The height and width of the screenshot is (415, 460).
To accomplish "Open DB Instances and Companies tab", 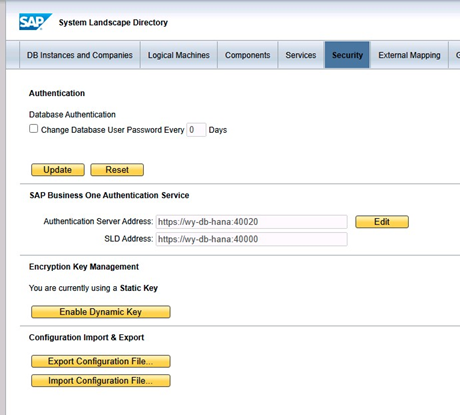I will 80,55.
